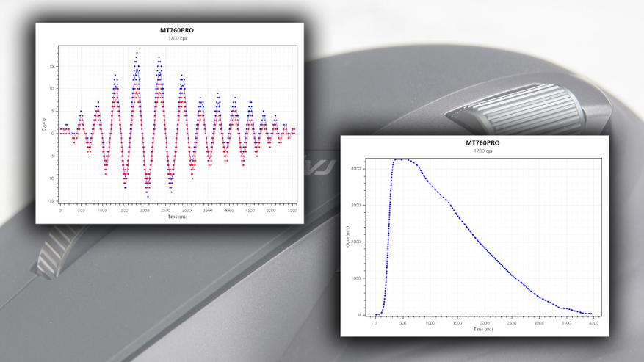Select the 1200 cpi subtitle on the left chart
Viewport: 644px width, 362px height.
click(x=177, y=38)
